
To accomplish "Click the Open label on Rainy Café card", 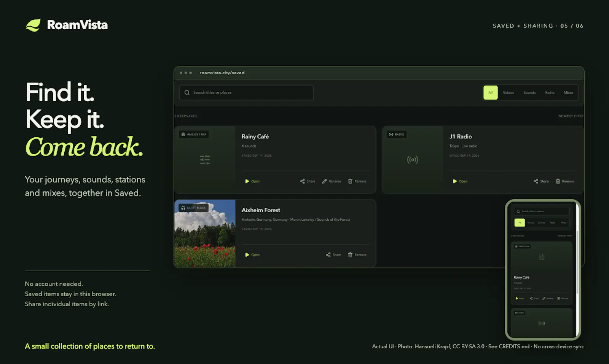I will (x=255, y=181).
